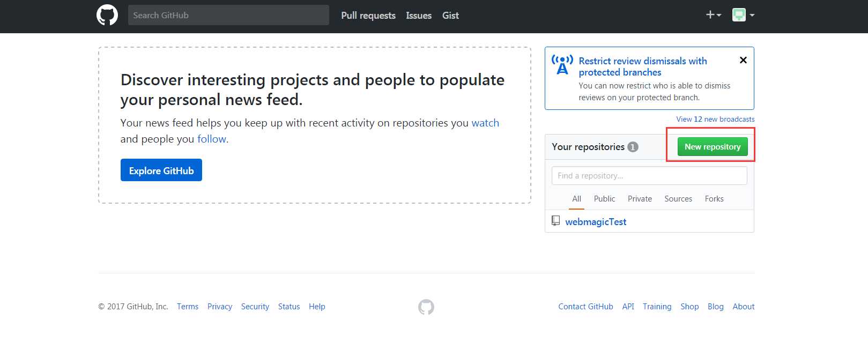
Task: Select the Forks repositories tab
Action: tap(714, 199)
